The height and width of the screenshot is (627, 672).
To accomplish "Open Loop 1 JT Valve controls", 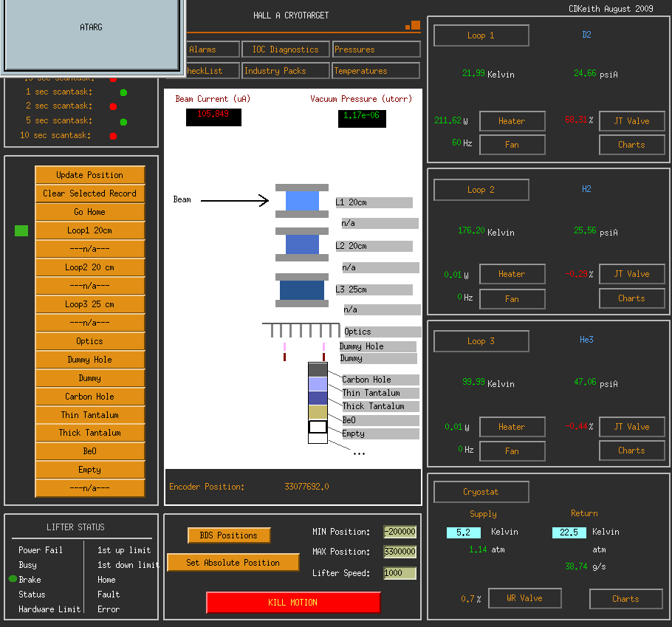I will 631,121.
